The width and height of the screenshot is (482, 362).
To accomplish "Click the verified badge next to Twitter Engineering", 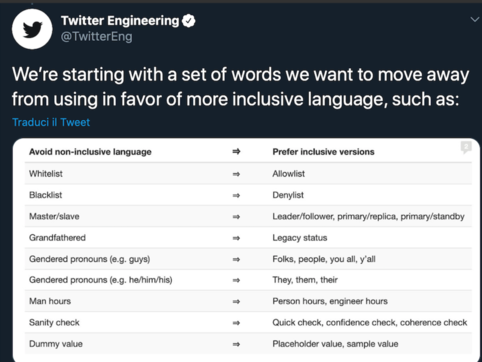I will click(189, 21).
